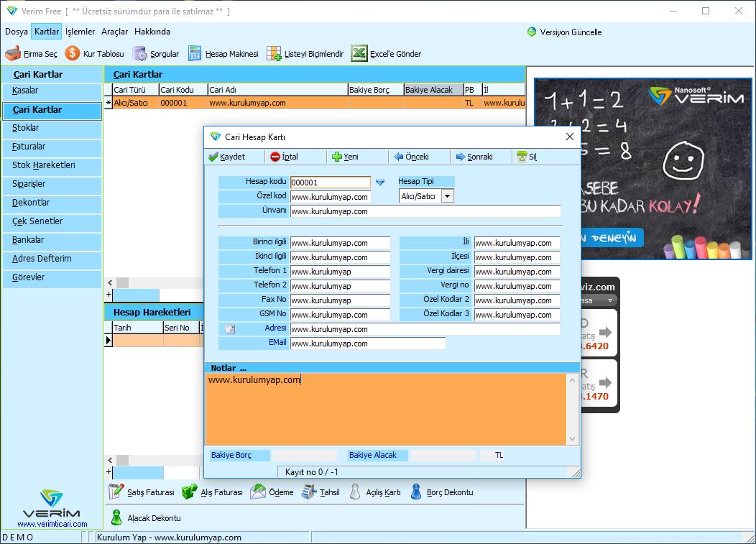
Task: Click the Tahsil register icon
Action: click(x=308, y=492)
